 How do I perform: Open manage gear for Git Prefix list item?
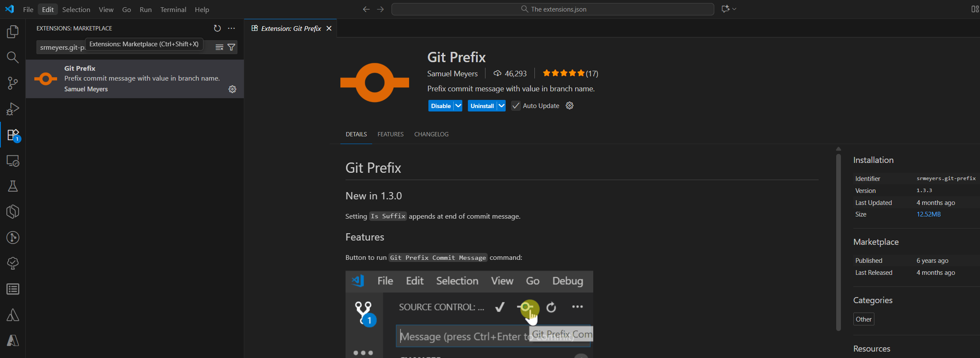[x=232, y=89]
